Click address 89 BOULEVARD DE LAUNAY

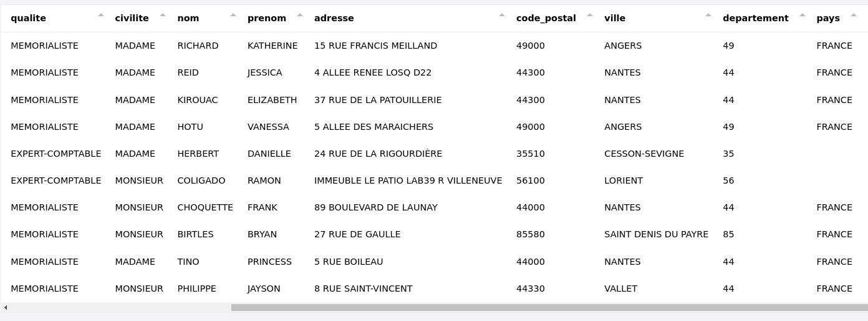(x=375, y=207)
